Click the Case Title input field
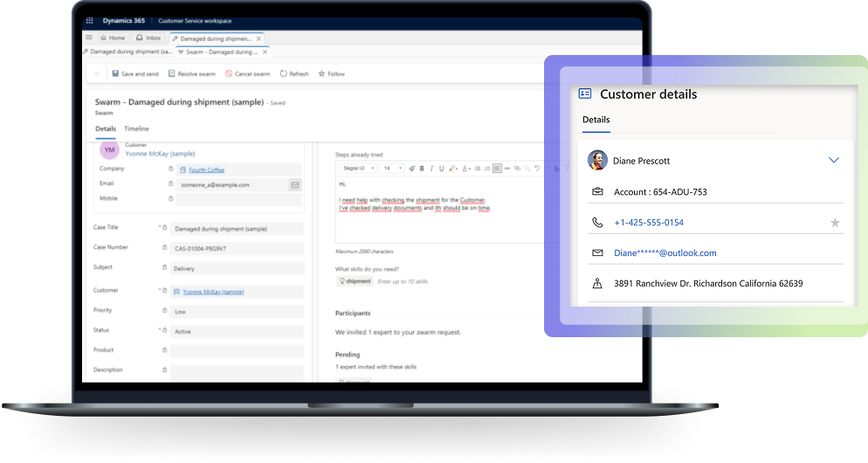868x463 pixels. [238, 229]
